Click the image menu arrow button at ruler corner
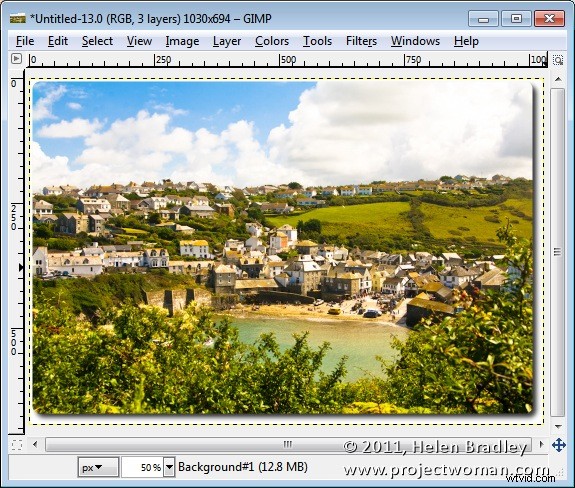This screenshot has width=575, height=488. (x=16, y=59)
